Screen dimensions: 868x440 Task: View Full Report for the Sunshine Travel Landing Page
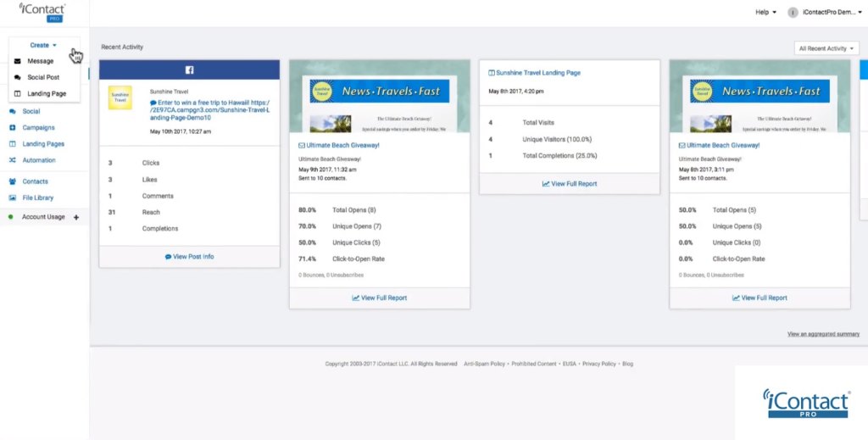pos(574,184)
